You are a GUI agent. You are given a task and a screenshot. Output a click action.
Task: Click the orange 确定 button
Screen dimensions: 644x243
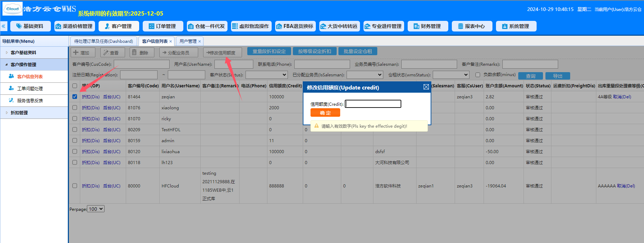(x=325, y=113)
